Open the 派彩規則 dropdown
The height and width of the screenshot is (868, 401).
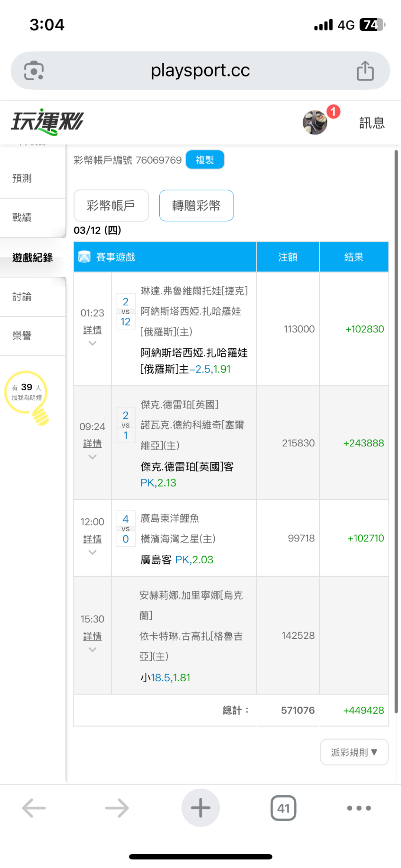[x=354, y=752]
